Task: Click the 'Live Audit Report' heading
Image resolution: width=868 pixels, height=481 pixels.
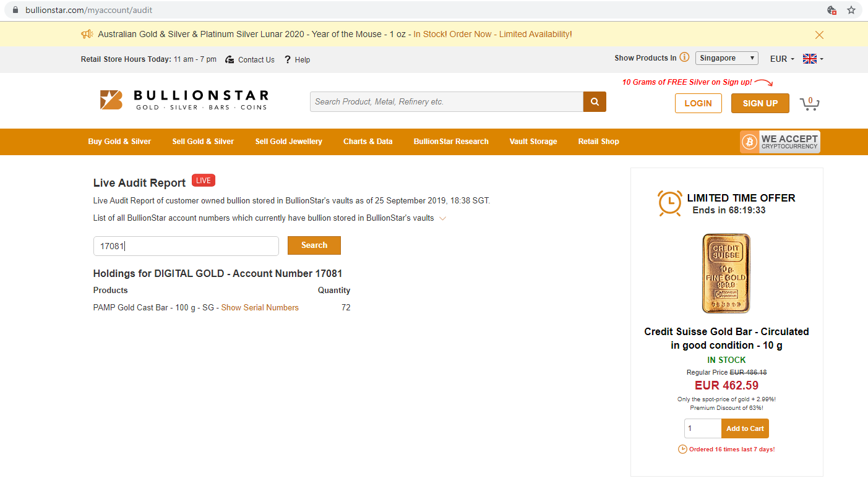Action: point(139,183)
